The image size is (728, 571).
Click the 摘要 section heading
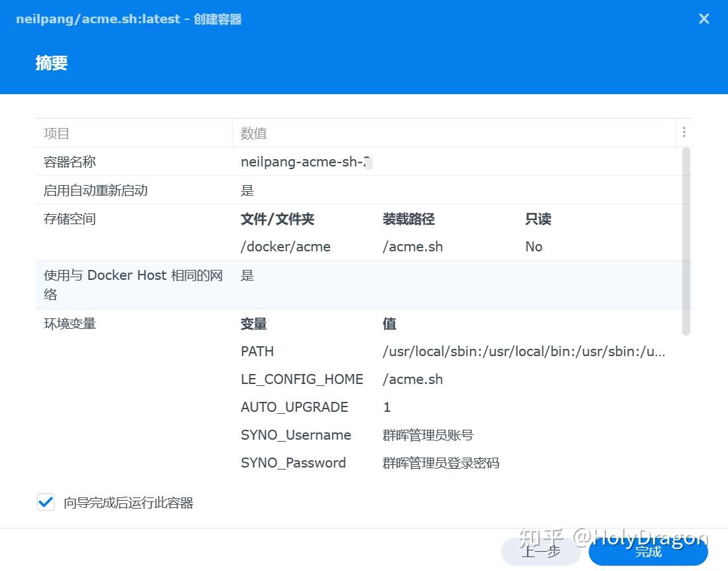[x=51, y=63]
